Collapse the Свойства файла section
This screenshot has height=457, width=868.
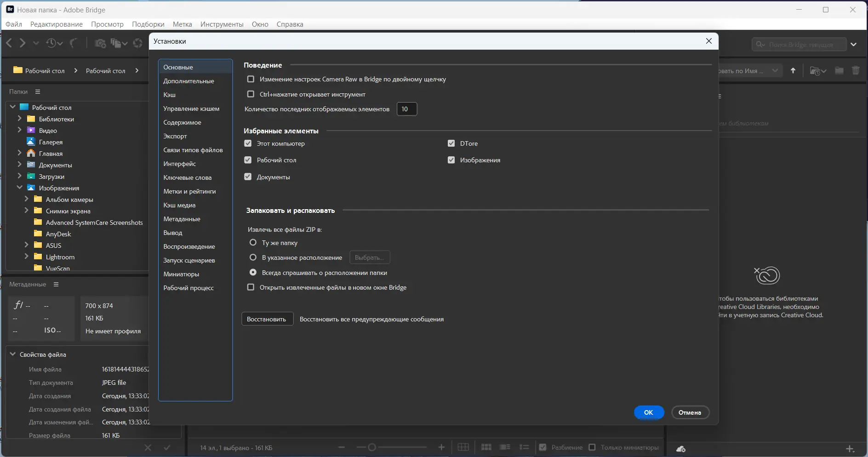(13, 354)
